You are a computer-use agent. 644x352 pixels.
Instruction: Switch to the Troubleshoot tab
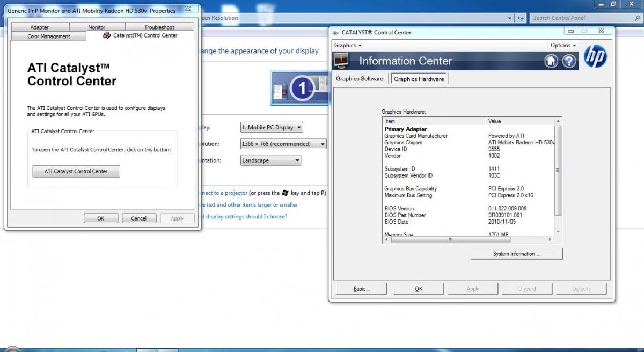click(x=159, y=27)
